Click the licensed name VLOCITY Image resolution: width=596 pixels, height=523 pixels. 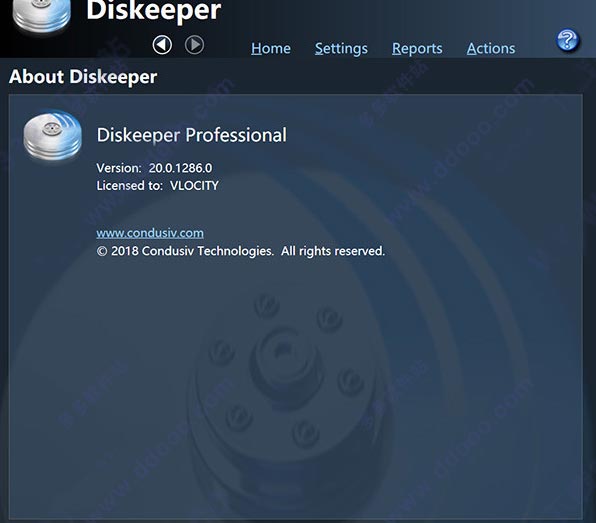194,185
